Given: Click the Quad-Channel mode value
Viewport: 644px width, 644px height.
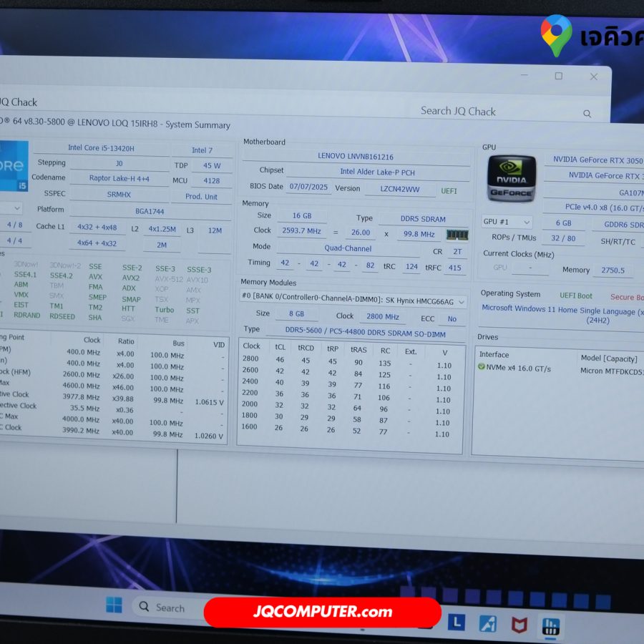Looking at the screenshot, I should coord(348,248).
